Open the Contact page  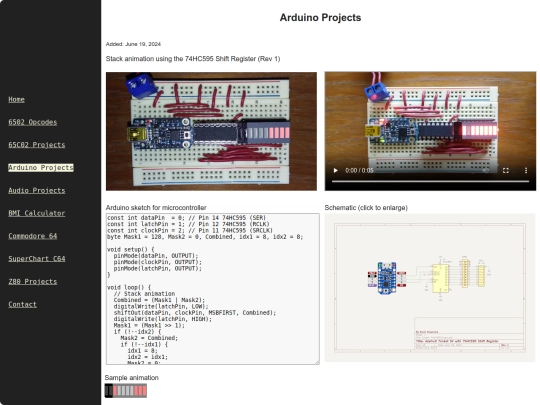(x=22, y=304)
